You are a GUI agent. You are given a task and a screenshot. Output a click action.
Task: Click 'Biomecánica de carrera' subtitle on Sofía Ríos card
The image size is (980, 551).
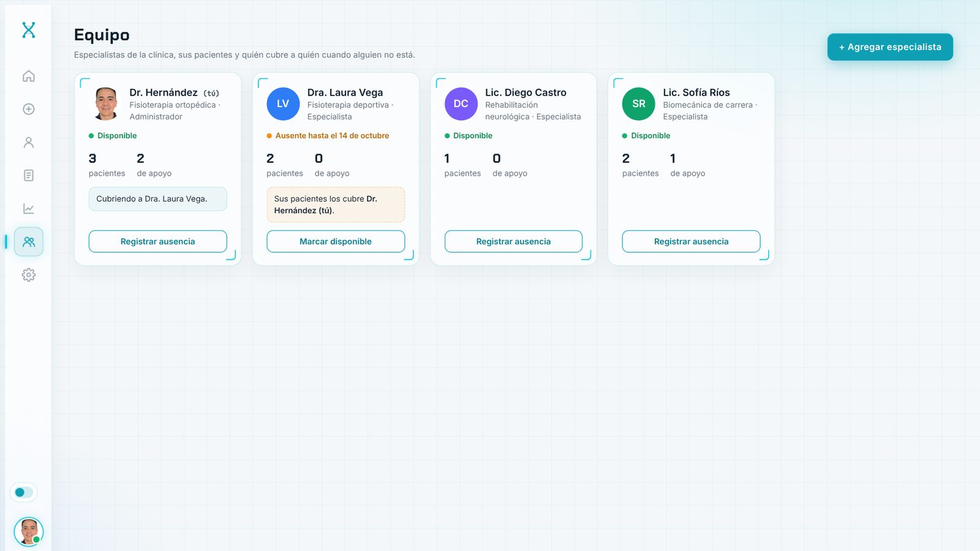707,105
